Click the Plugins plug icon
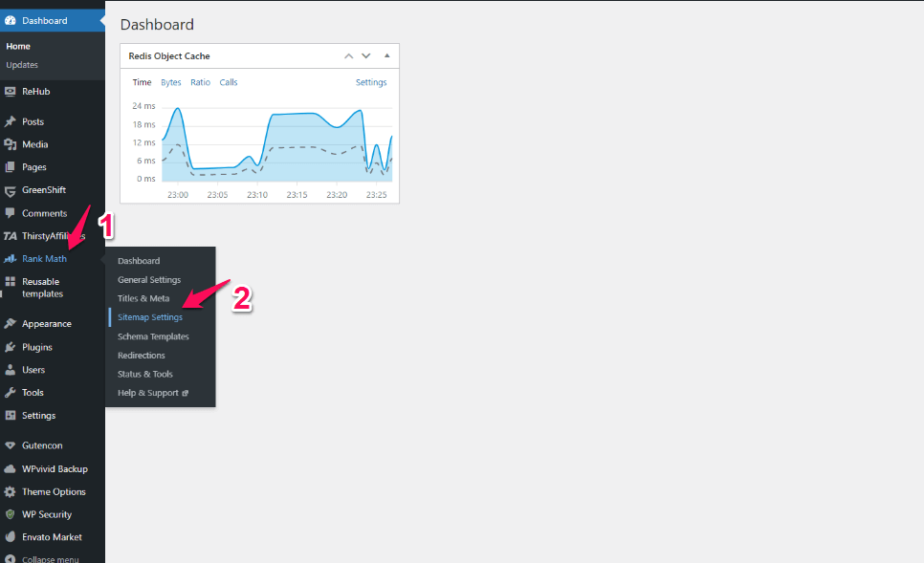This screenshot has height=563, width=924. [10, 347]
